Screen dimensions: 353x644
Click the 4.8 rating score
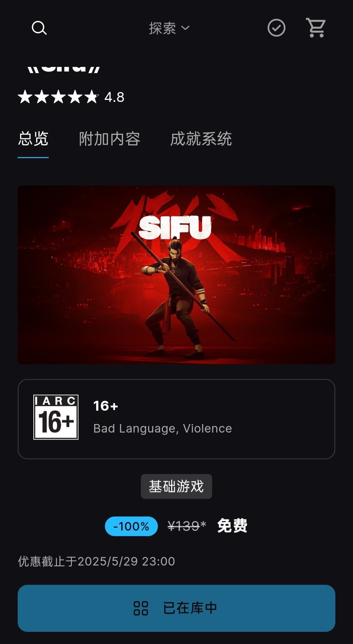(114, 97)
